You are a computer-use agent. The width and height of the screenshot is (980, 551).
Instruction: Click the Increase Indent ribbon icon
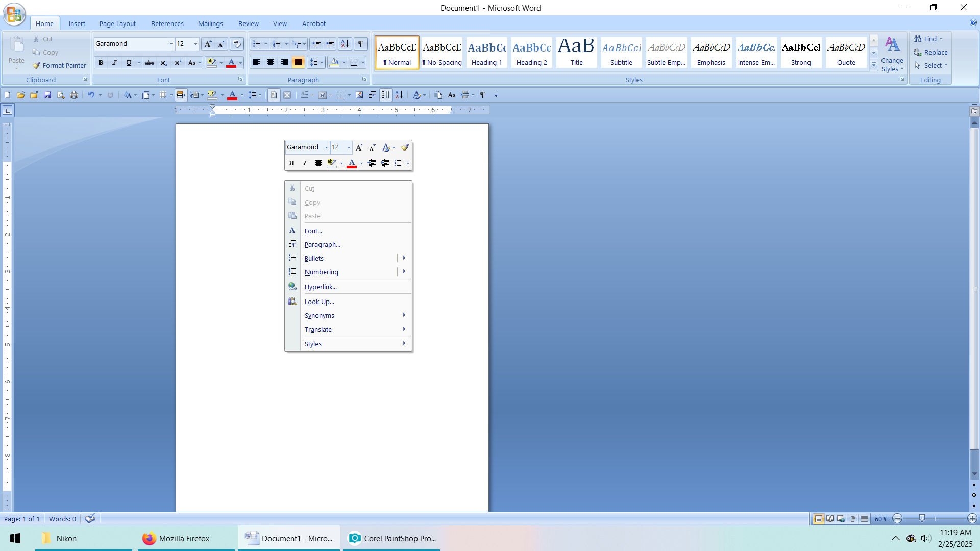[x=330, y=44]
